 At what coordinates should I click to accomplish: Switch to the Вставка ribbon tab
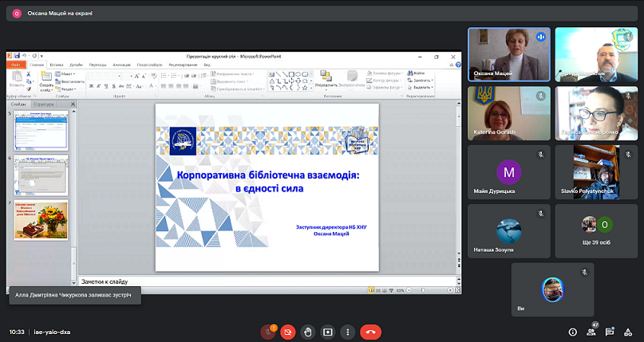pyautogui.click(x=57, y=65)
